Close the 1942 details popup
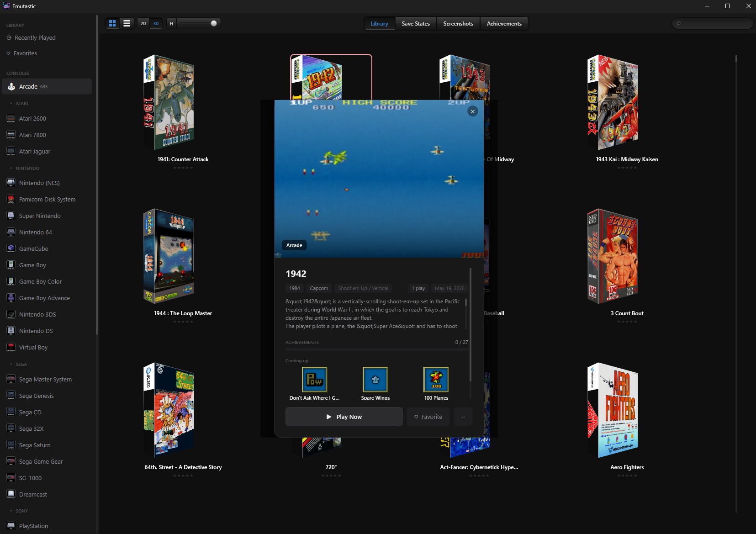This screenshot has width=756, height=534. click(473, 111)
